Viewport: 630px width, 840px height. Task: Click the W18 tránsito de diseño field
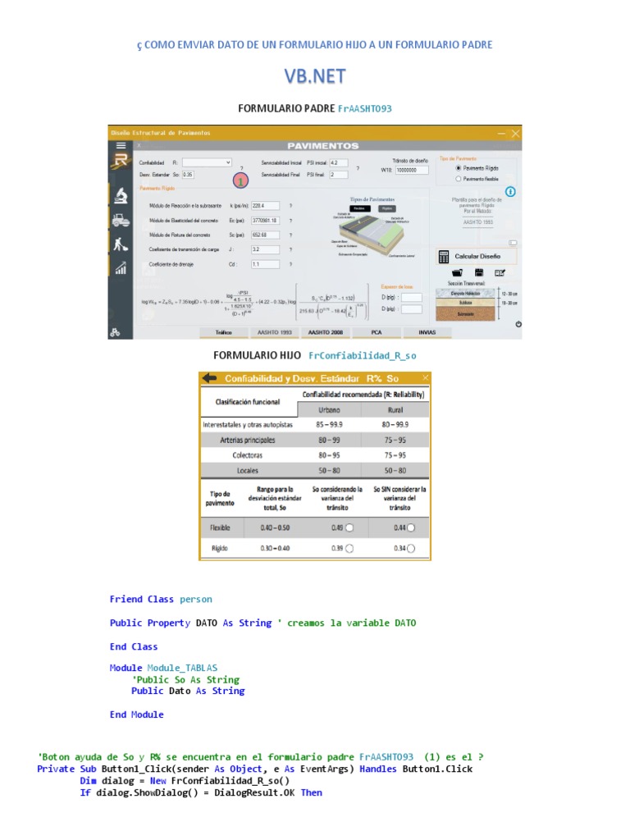click(412, 171)
